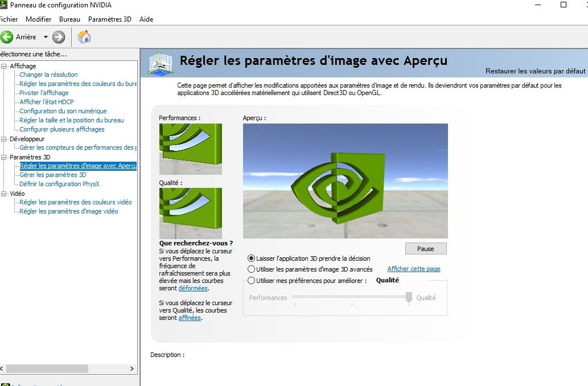Open Pivoter l'affichage
The image size is (588, 386).
[x=44, y=93]
